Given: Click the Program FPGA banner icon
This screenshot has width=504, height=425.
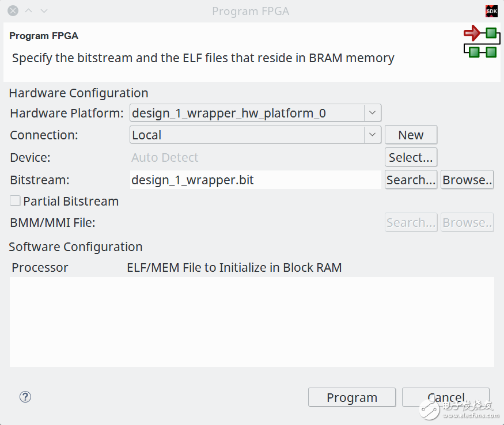Looking at the screenshot, I should pos(480,42).
